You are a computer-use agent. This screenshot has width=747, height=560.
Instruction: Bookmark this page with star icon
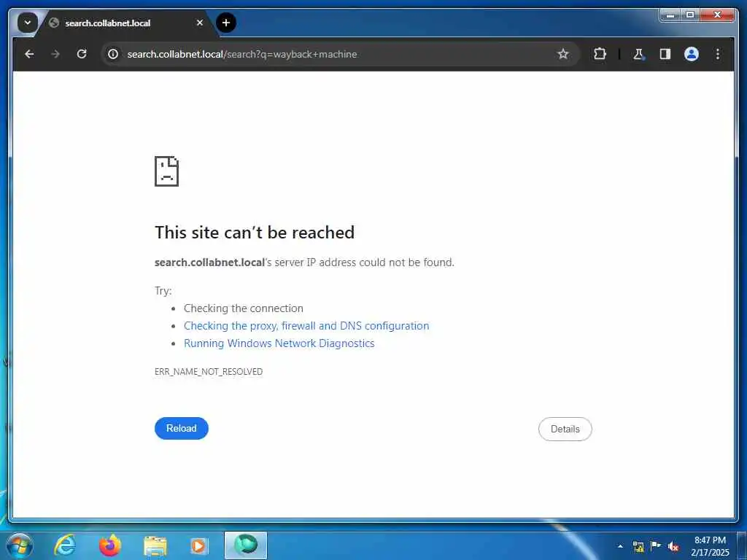point(563,54)
